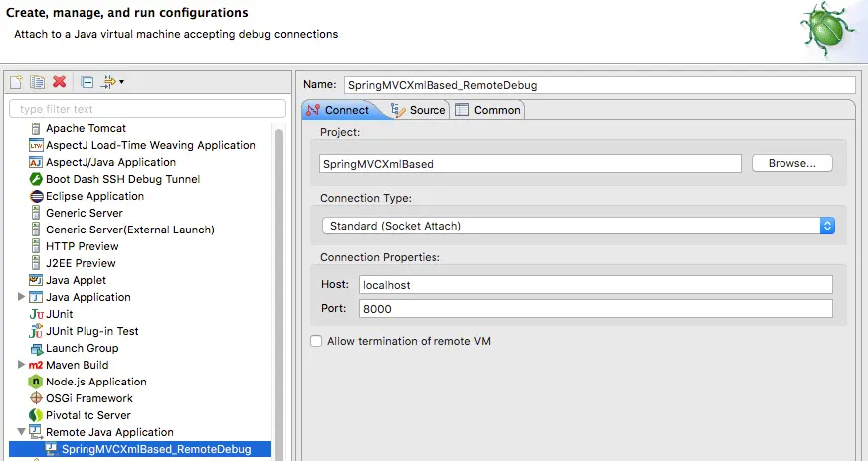The width and height of the screenshot is (868, 461).
Task: Click the Pivotal tc Server icon
Action: 36,415
